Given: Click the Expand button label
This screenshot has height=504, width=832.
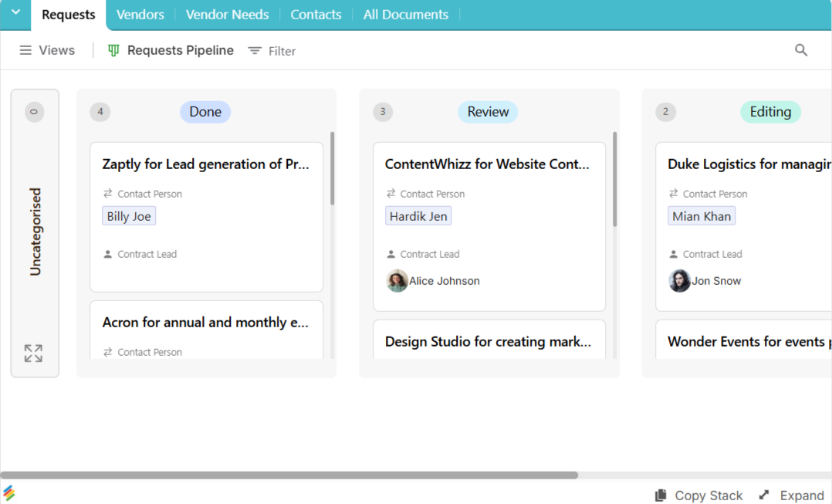Looking at the screenshot, I should coord(802,496).
